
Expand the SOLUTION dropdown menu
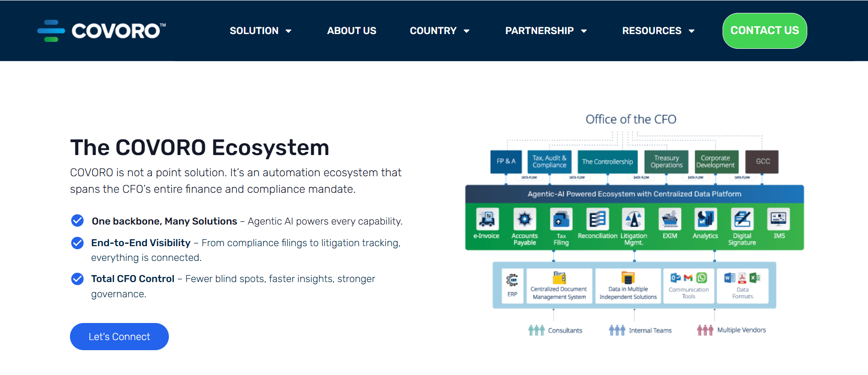260,31
